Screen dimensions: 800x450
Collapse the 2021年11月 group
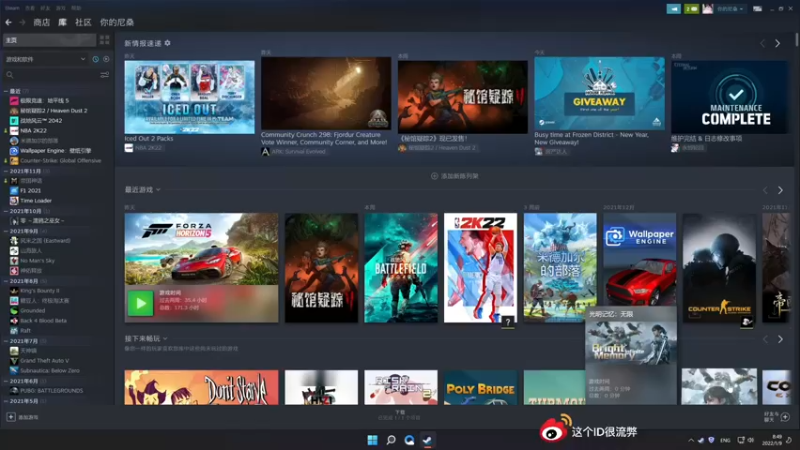pyautogui.click(x=6, y=171)
